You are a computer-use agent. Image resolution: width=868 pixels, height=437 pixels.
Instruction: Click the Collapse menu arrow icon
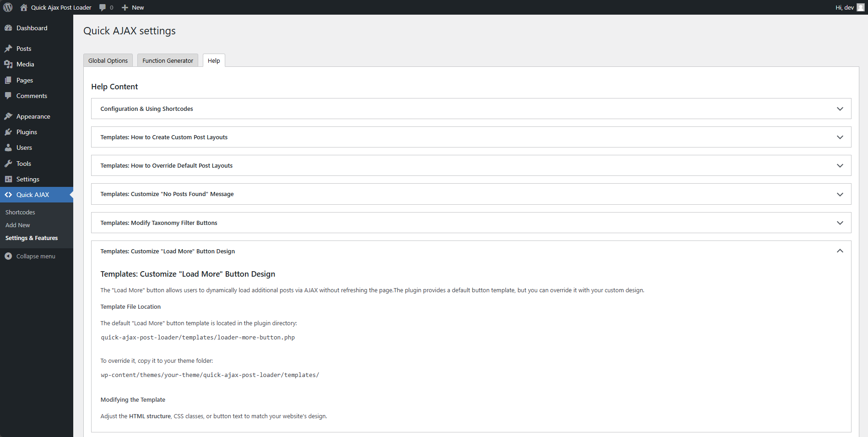(x=8, y=256)
